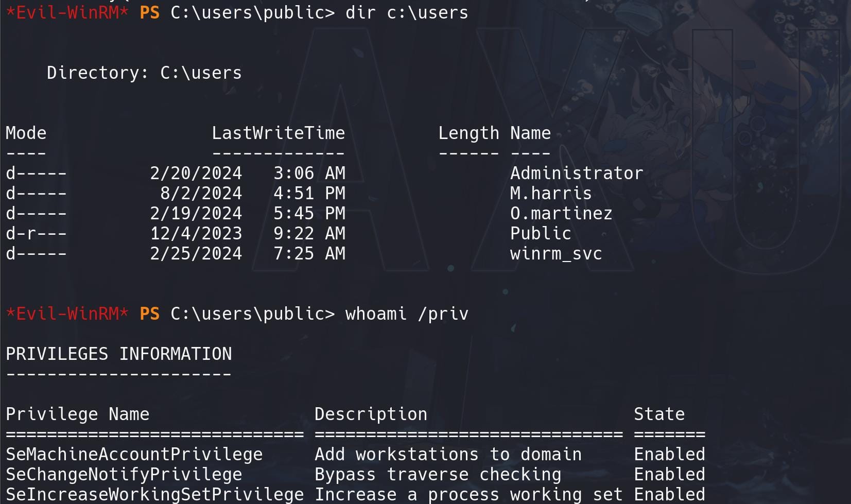851x504 pixels.
Task: Click the Evil-WinRM prompt before 'dir'
Action: [x=67, y=12]
